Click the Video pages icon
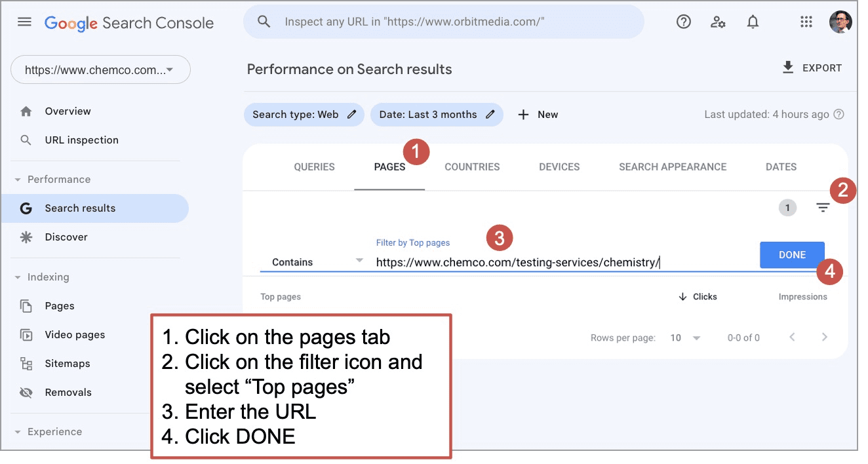Screen dimensions: 868x464 click(26, 335)
